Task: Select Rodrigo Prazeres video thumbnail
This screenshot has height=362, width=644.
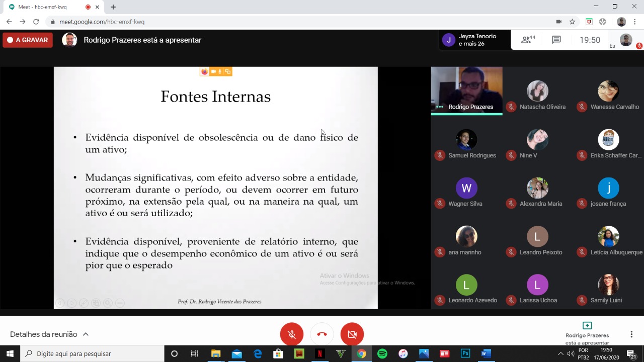Action: point(466,90)
